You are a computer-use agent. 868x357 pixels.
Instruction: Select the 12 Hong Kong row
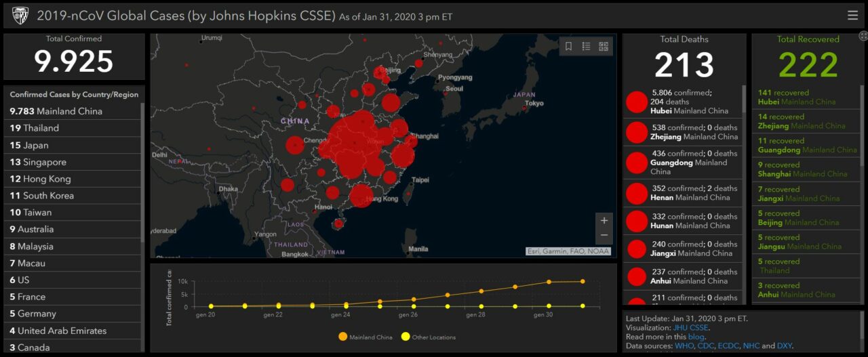(73, 179)
